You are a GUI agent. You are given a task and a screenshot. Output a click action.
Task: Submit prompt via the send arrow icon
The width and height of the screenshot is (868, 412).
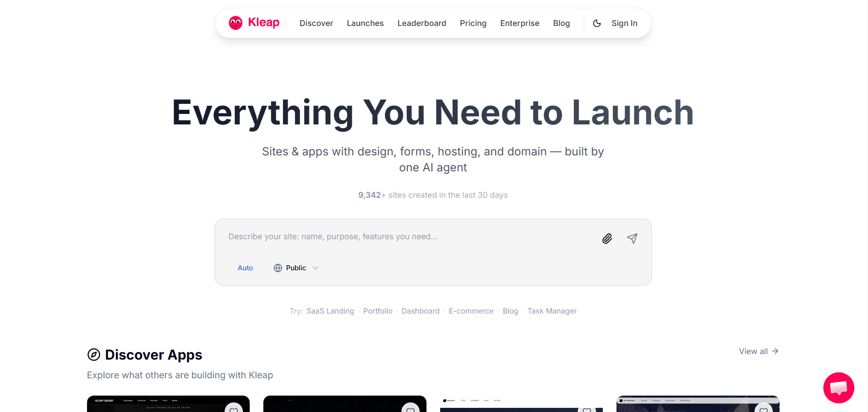[632, 238]
